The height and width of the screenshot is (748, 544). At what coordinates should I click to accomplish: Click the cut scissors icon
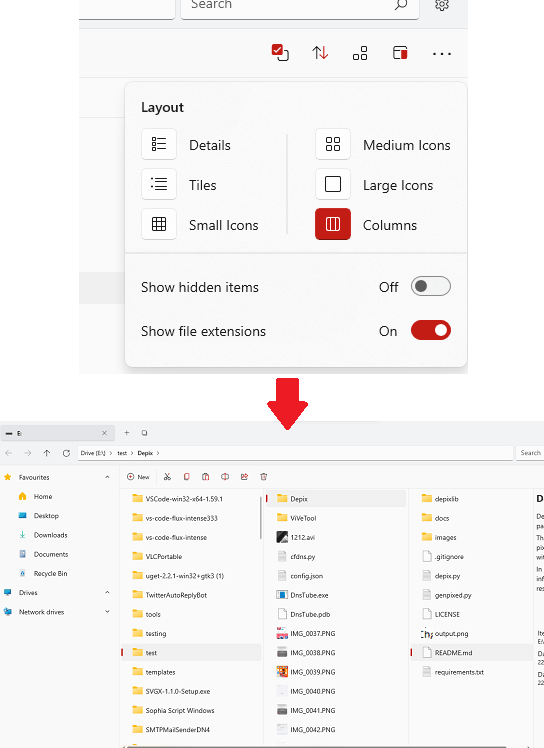pyautogui.click(x=167, y=477)
